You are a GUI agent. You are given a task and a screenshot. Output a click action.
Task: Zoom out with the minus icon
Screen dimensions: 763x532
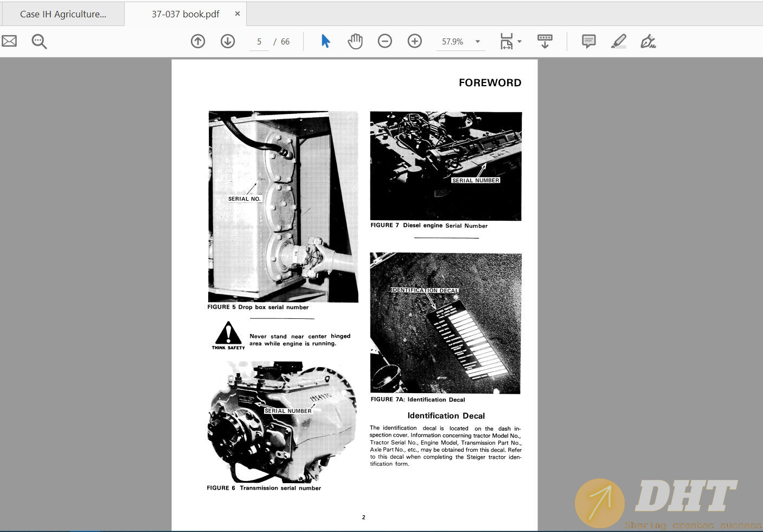[x=385, y=41]
